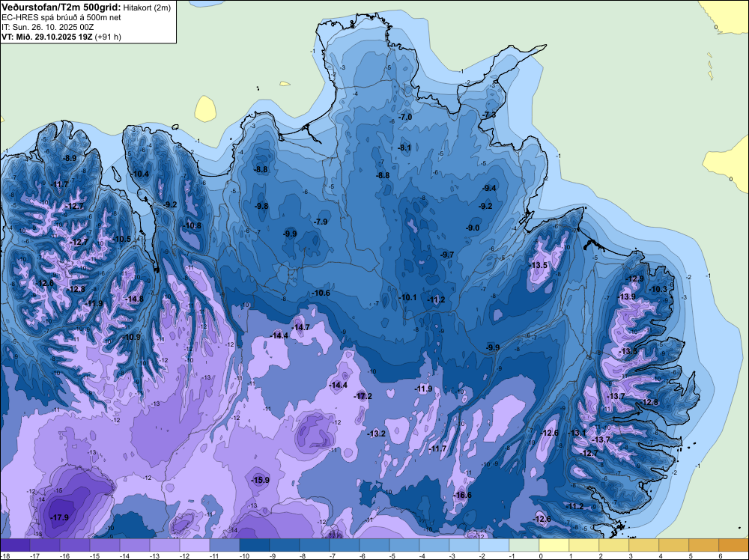749x560 pixels.
Task: Click the legend tick label 6
Action: tap(720, 556)
